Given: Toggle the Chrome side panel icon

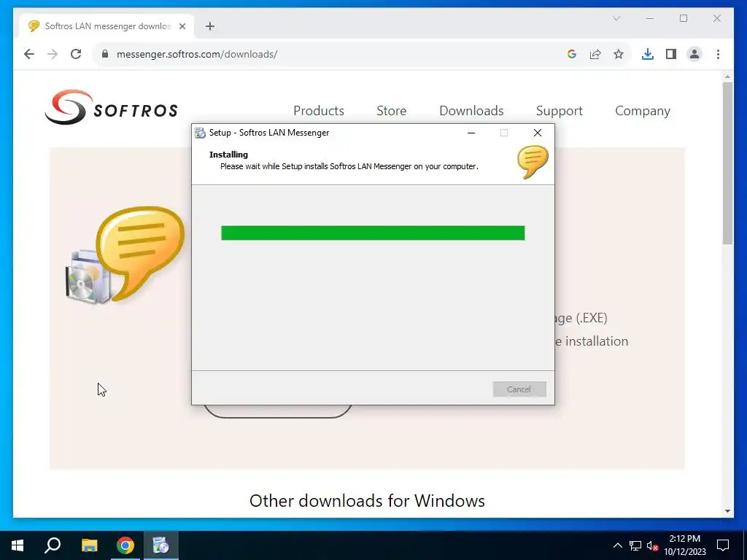Looking at the screenshot, I should click(x=671, y=54).
